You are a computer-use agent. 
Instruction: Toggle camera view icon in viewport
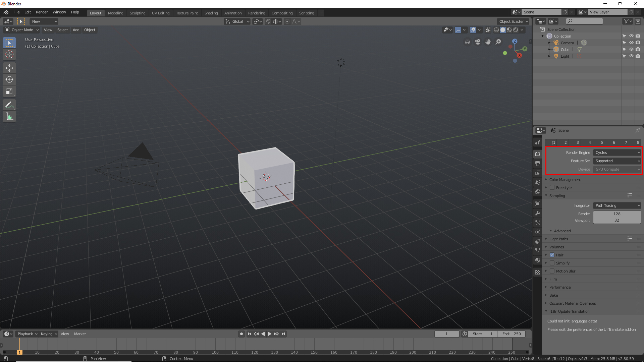478,42
